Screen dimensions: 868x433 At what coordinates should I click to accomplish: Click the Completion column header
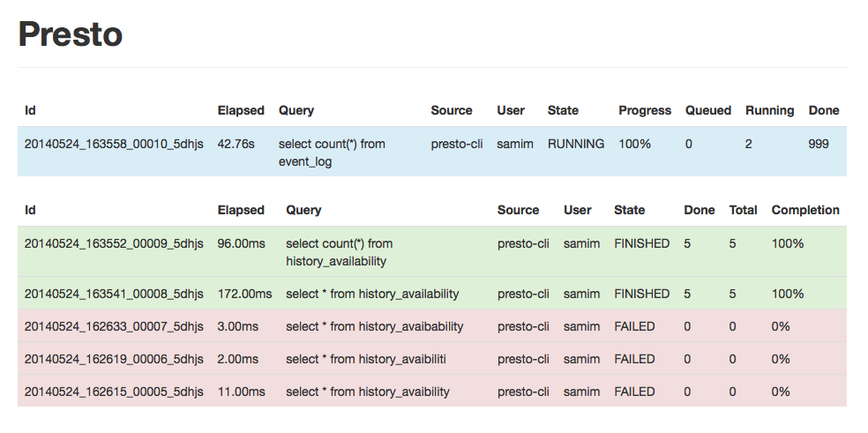click(805, 210)
